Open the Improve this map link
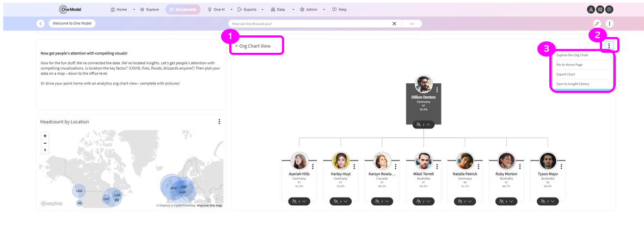The height and width of the screenshot is (240, 644). (x=210, y=206)
